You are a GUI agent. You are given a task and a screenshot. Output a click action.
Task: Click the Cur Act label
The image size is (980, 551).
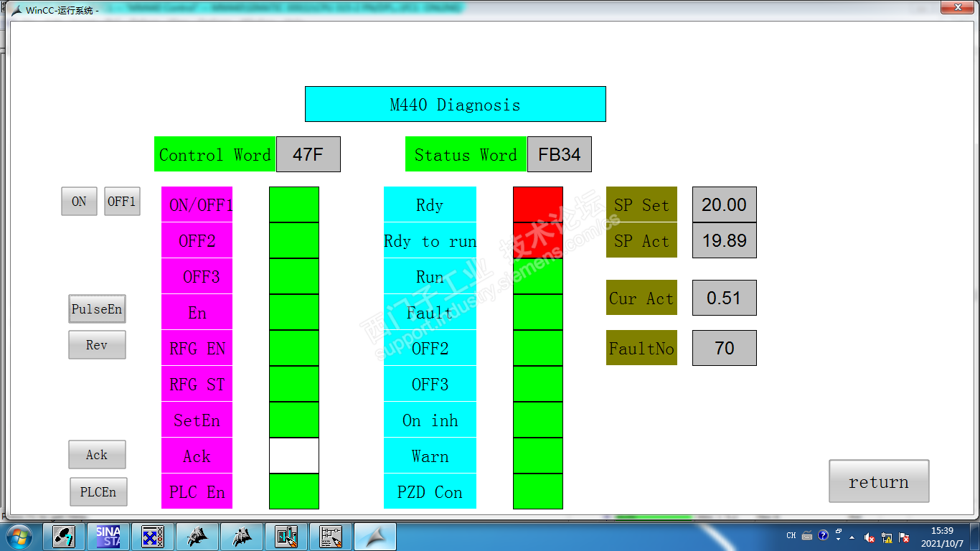pos(641,298)
